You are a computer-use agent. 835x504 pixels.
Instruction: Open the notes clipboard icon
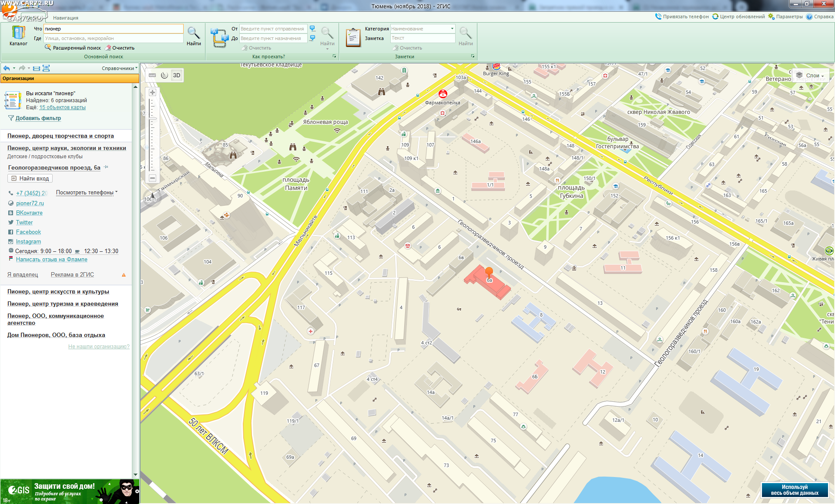point(353,37)
